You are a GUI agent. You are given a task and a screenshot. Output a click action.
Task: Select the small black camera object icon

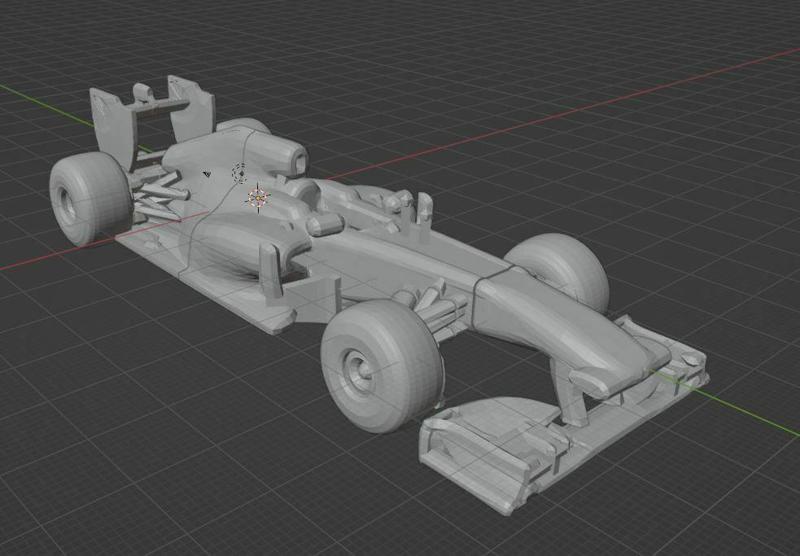pos(207,174)
